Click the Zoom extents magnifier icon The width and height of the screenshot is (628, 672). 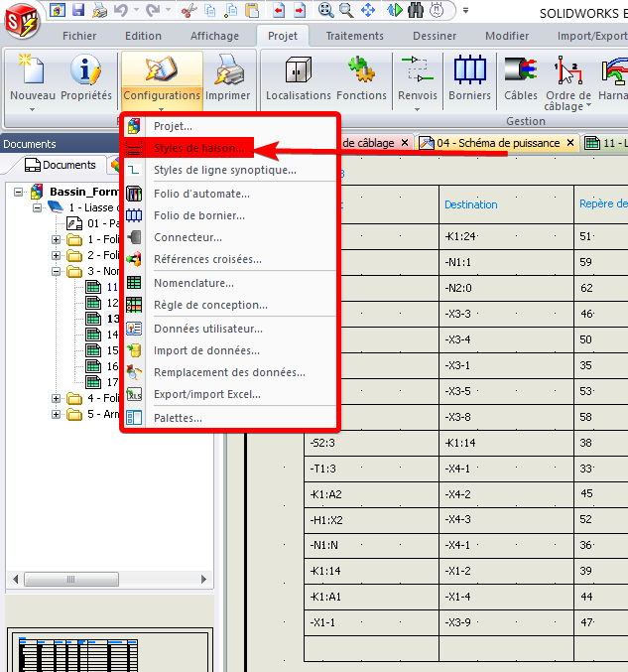pos(326,9)
